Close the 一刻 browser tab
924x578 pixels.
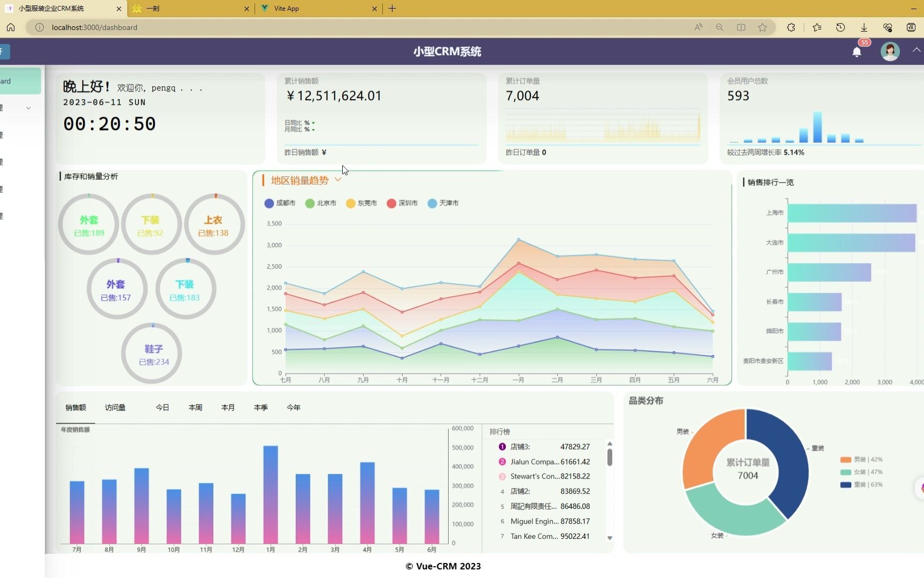point(247,9)
